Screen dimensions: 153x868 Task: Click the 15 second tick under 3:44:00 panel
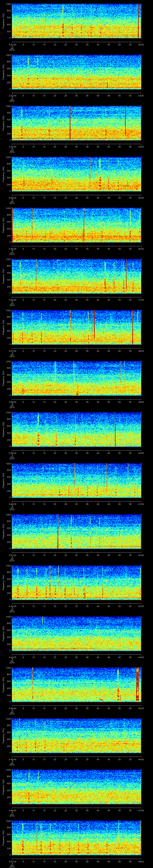click(x=44, y=708)
